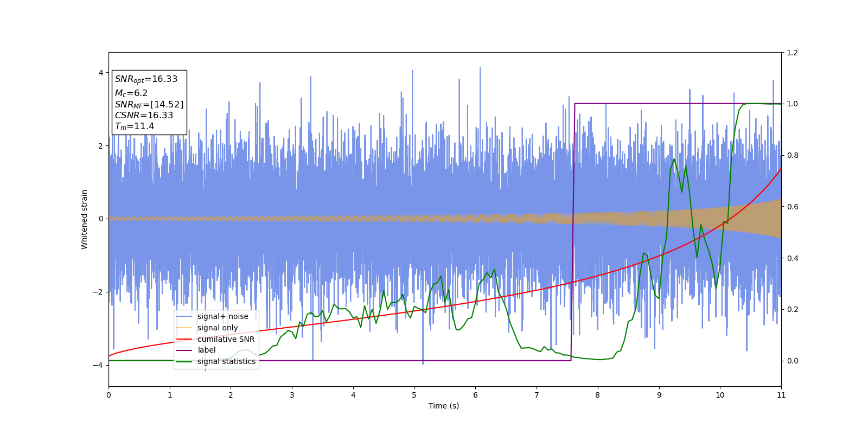Click right y-axis tick label 0.0

792,361
